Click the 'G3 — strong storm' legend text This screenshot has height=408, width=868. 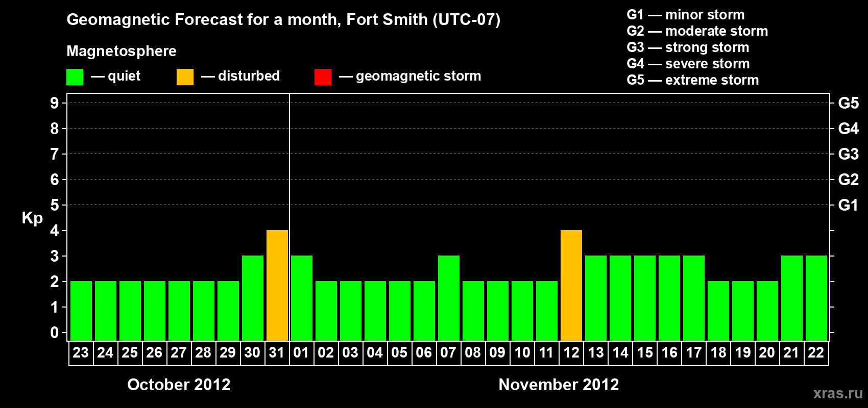[x=688, y=47]
